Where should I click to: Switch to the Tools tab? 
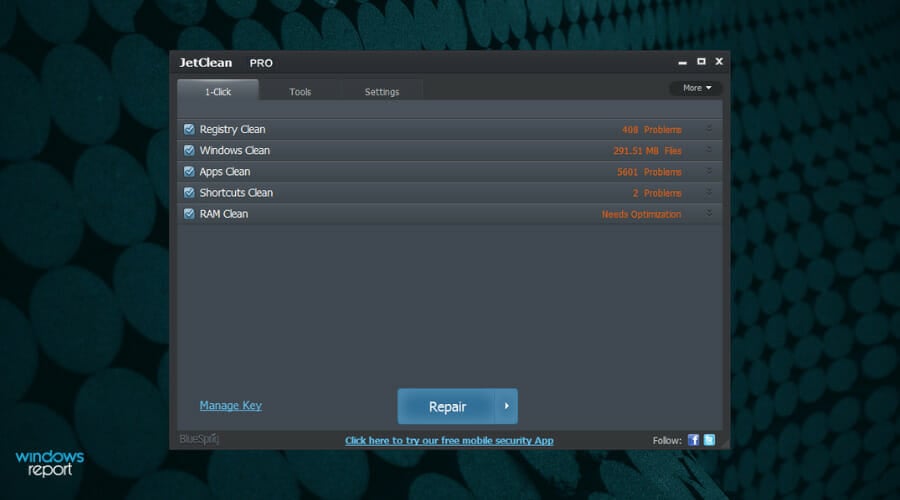tap(300, 91)
